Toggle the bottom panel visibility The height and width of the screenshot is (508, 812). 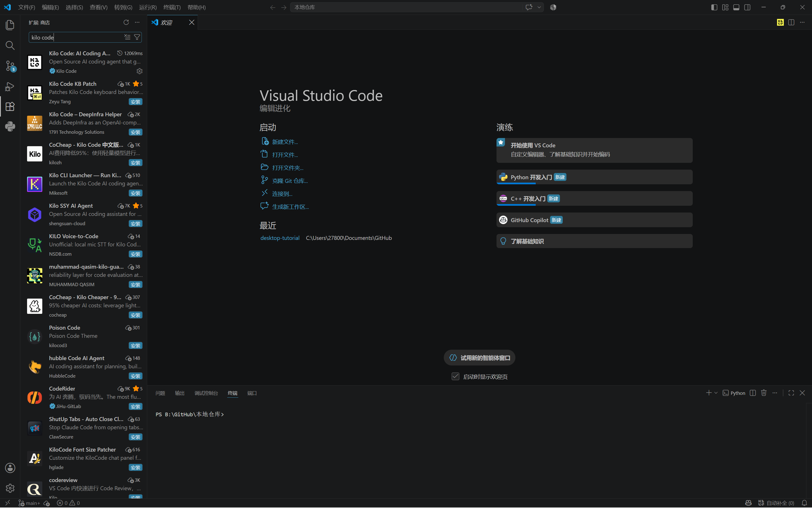coord(736,7)
